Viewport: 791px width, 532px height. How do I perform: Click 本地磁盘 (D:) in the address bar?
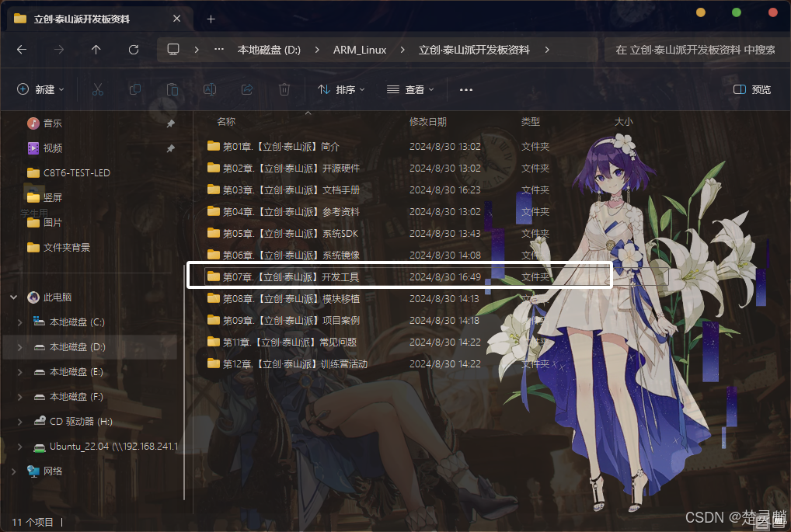[x=269, y=50]
